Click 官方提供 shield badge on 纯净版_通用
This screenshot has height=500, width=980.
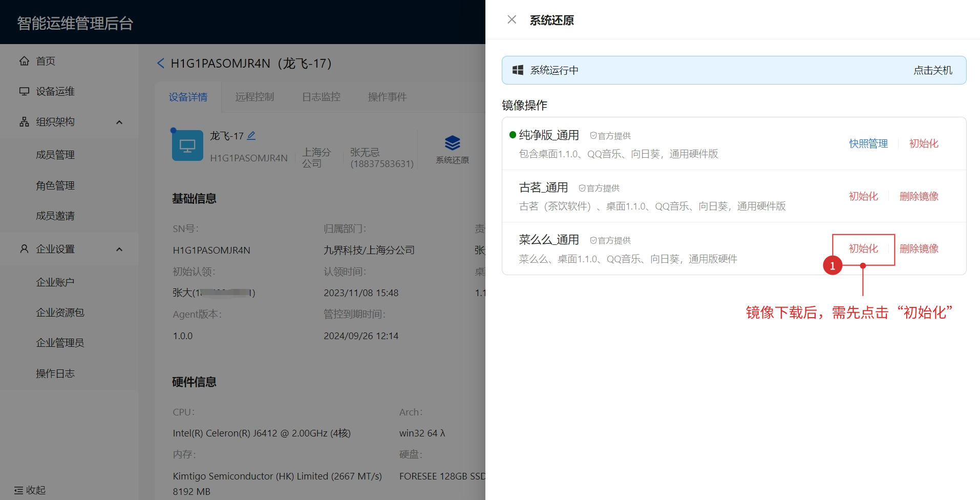610,136
